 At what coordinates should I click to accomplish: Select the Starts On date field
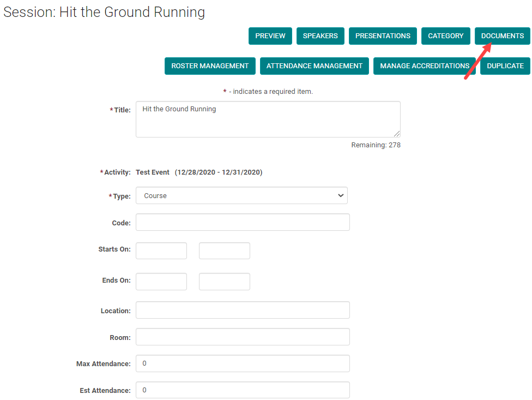click(161, 251)
